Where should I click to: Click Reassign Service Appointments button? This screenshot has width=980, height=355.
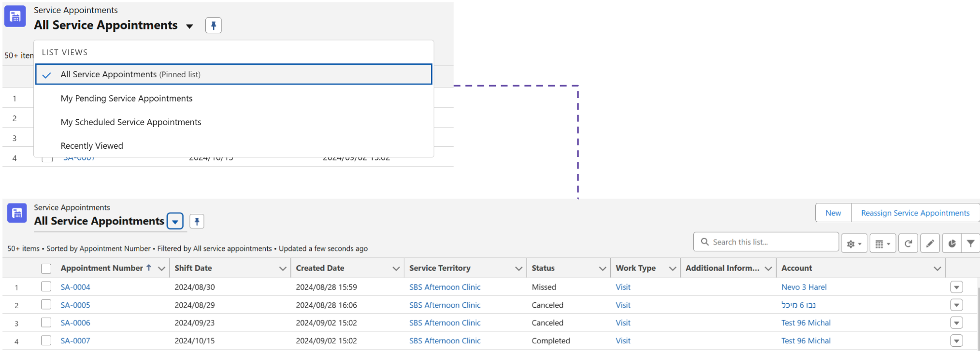915,213
